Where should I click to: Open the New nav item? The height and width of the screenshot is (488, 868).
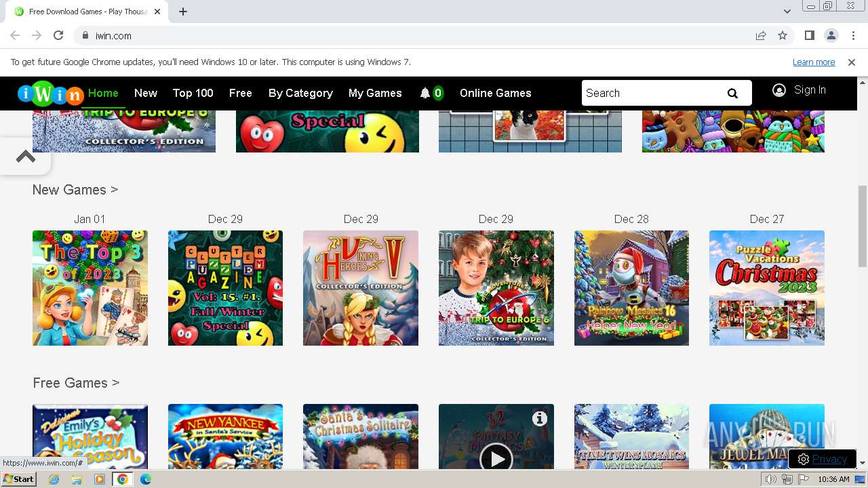146,93
